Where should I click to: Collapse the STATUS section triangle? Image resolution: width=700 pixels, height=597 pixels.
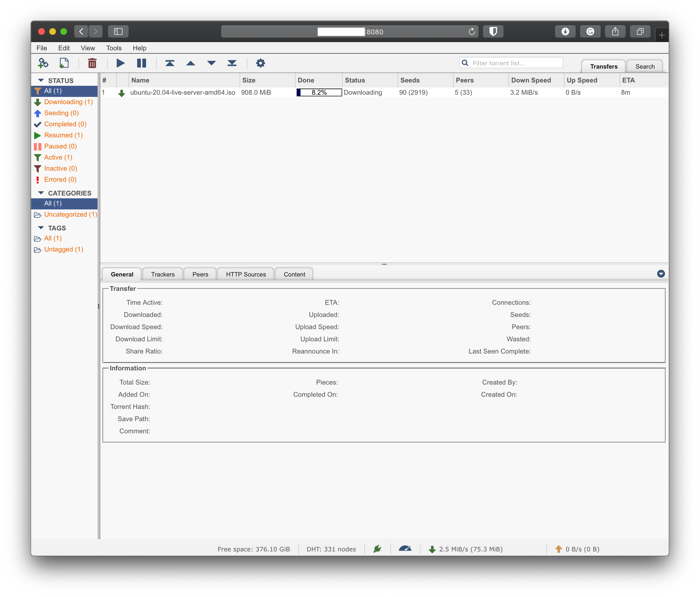click(x=41, y=80)
